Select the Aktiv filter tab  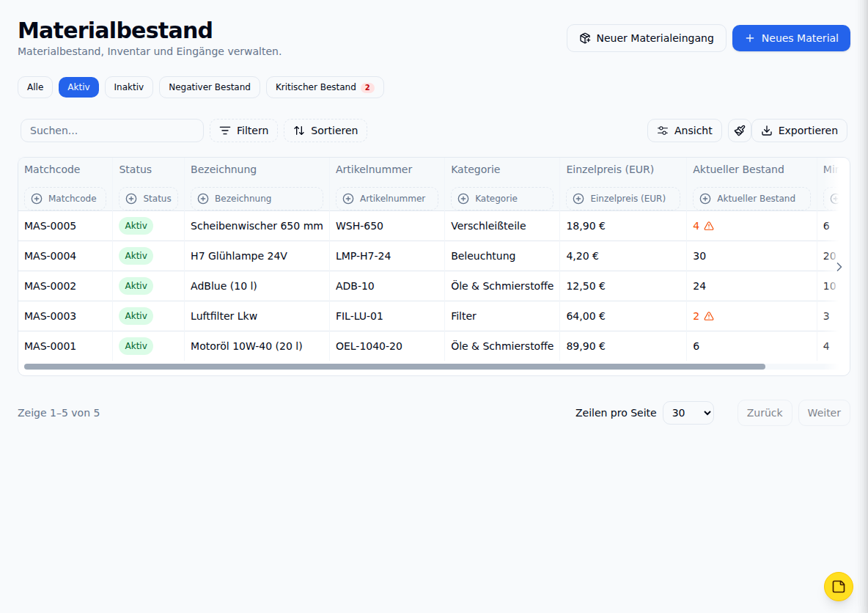[x=78, y=87]
